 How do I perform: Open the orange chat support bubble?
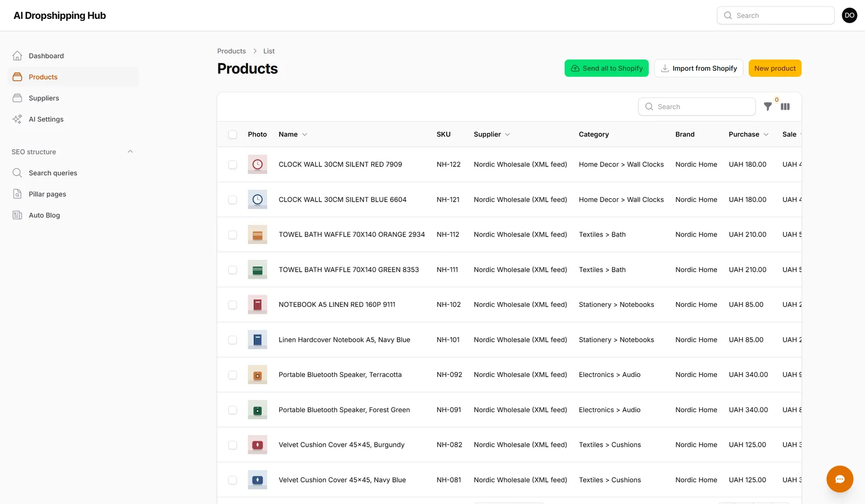[840, 479]
